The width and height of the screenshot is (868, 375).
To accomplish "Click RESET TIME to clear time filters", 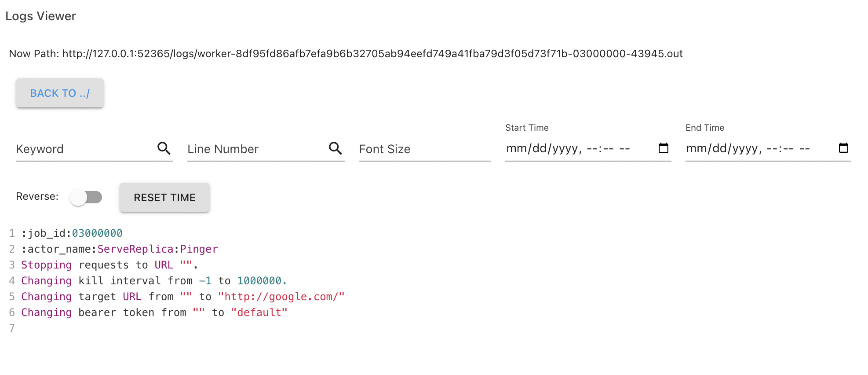I will [x=164, y=198].
